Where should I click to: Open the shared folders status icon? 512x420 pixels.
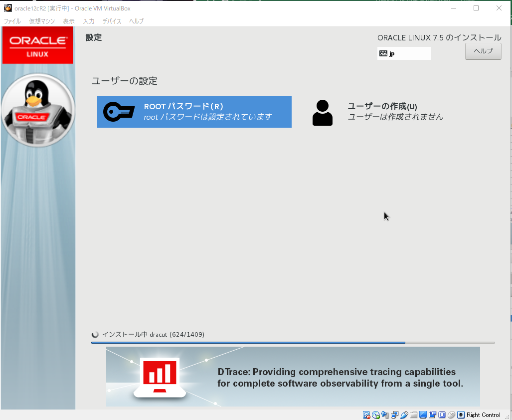tap(414, 415)
